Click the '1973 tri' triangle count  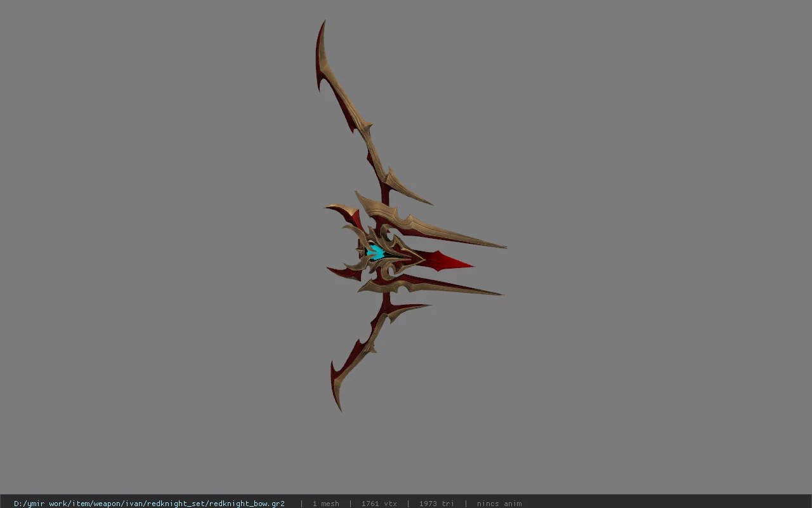[436, 504]
